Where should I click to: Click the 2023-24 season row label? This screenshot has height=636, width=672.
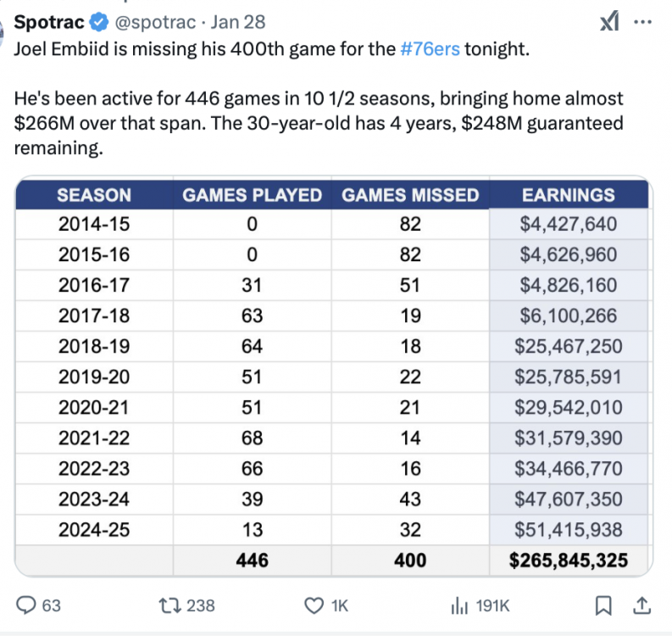(94, 499)
